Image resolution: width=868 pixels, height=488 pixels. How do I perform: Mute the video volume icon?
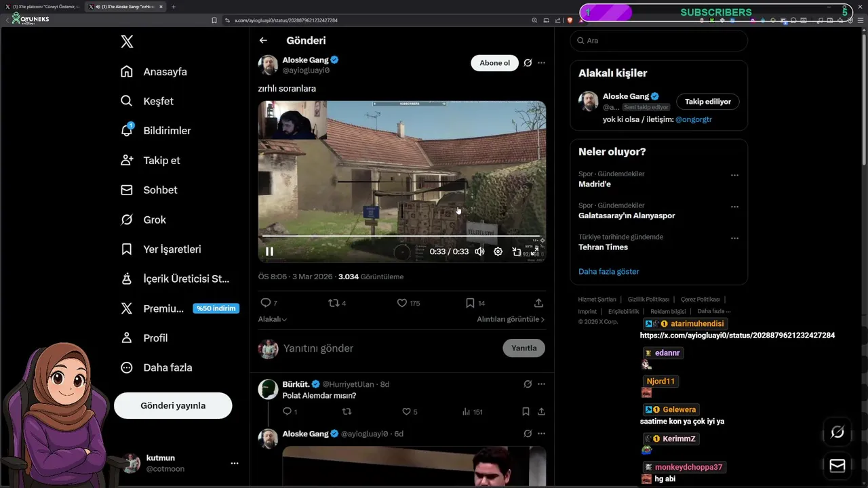[479, 251]
